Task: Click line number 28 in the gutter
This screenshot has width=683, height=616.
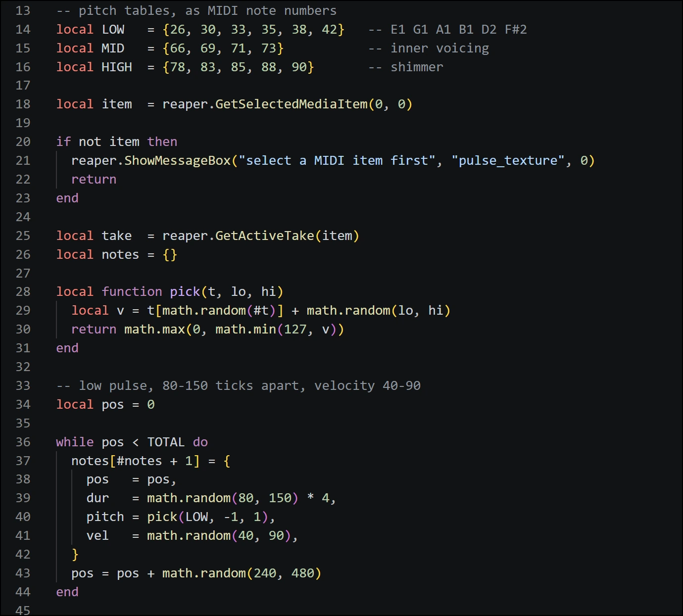Action: 23,291
